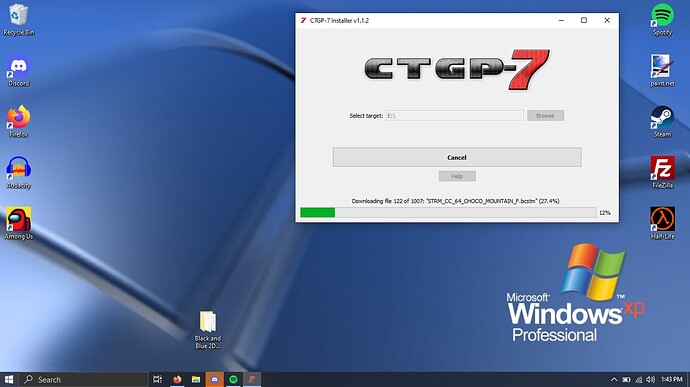Select the Firefox desktop shortcut
690x387 pixels.
click(x=18, y=122)
